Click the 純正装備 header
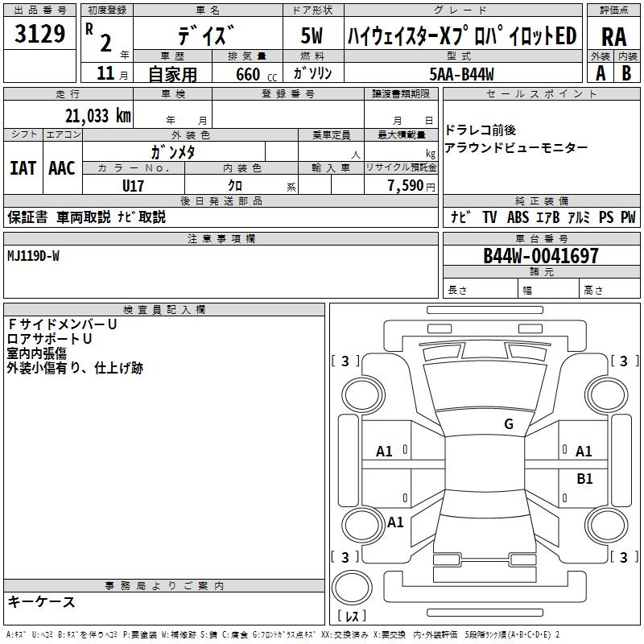 (542, 200)
